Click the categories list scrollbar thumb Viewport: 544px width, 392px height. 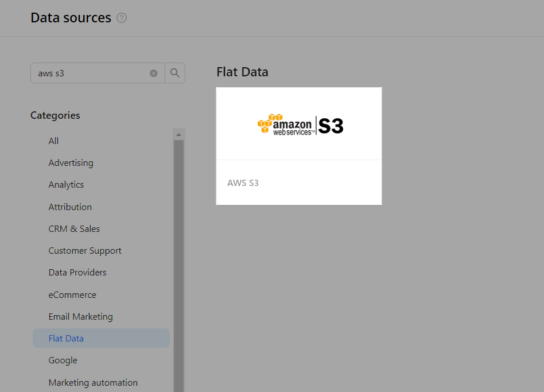(x=178, y=266)
